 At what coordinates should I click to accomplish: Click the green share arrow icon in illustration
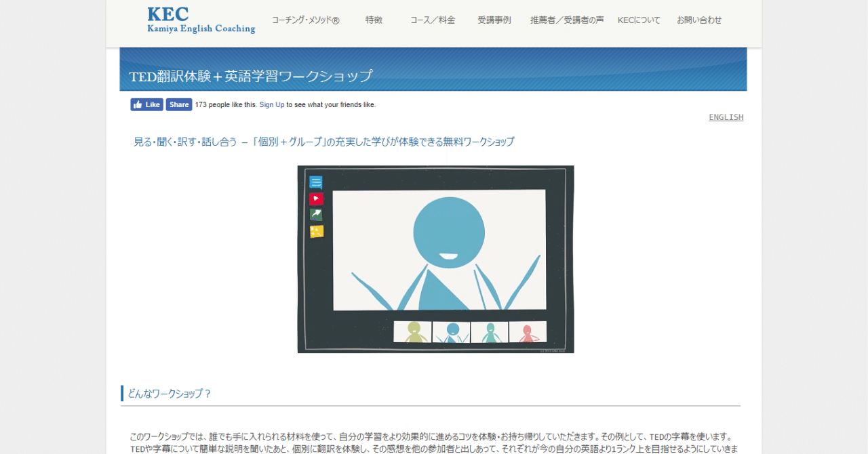click(316, 215)
